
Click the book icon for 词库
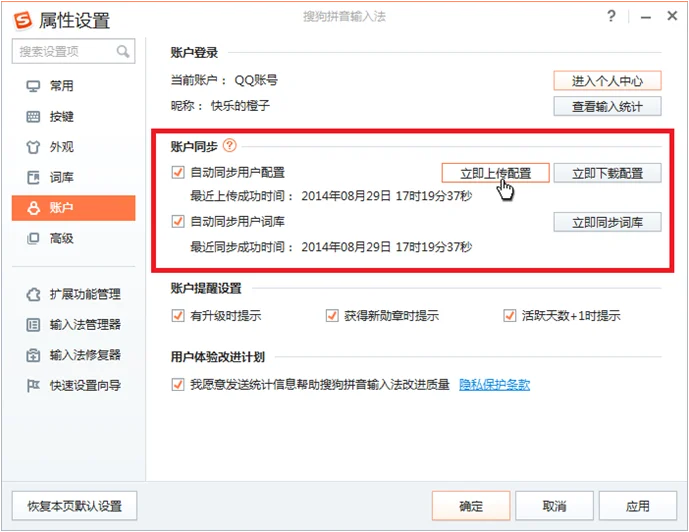32,178
